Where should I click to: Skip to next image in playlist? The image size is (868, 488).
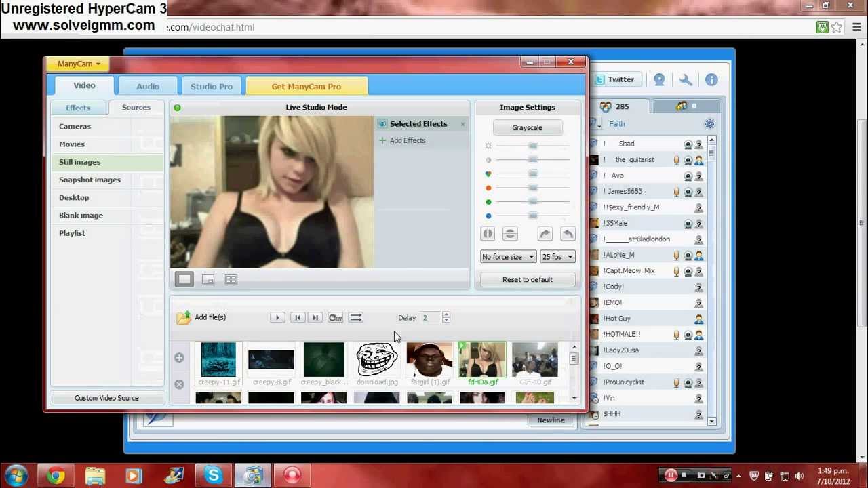pos(315,317)
